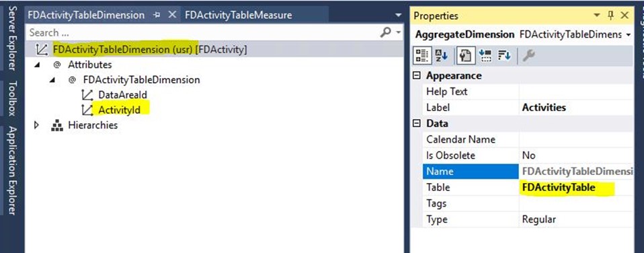This screenshot has height=253, width=644.
Task: Toggle auto-hide pin on Properties panel
Action: pyautogui.click(x=611, y=15)
